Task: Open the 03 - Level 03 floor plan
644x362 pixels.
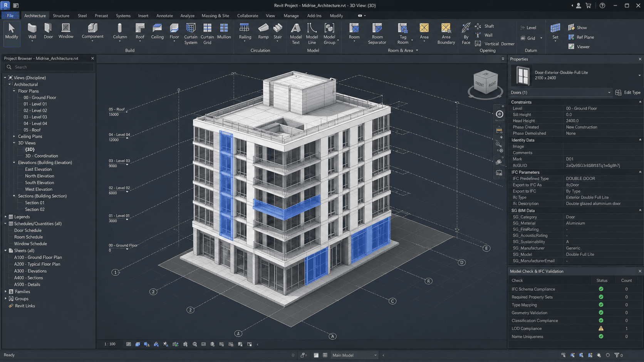Action: 35,117
